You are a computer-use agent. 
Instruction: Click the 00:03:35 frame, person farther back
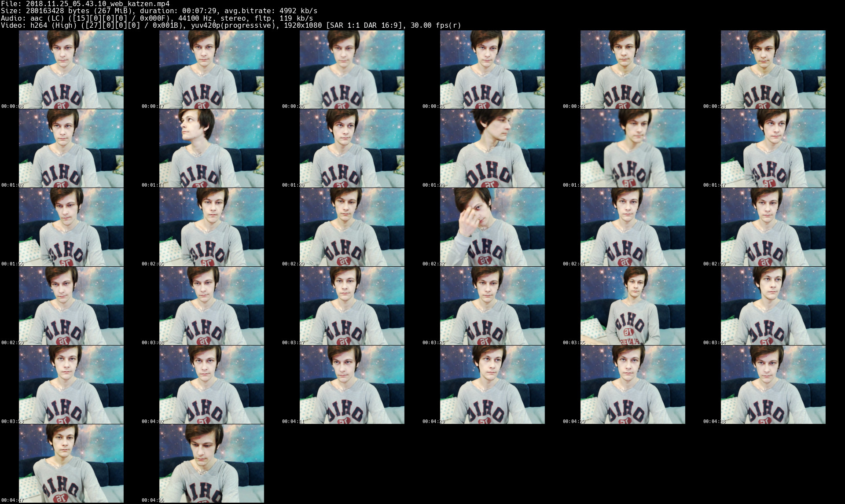pos(632,306)
